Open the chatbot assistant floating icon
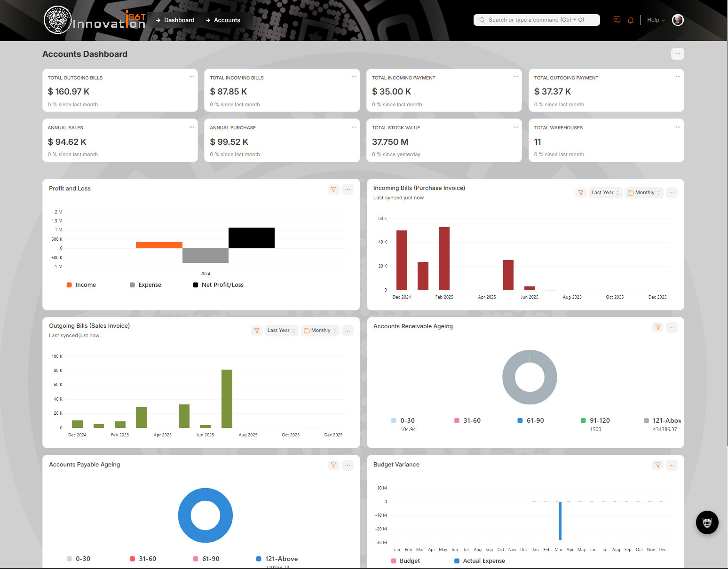Screen dimensions: 728x569 pos(707,522)
